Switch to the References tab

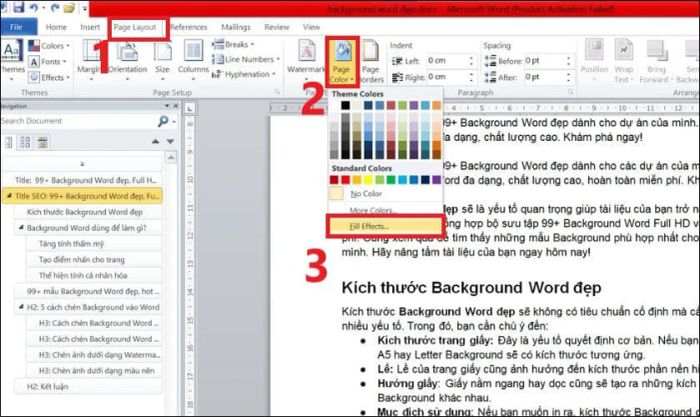(x=188, y=27)
